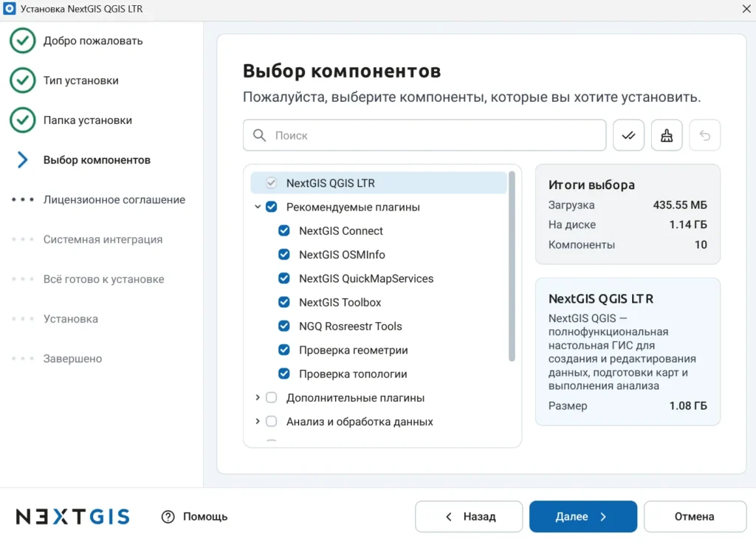This screenshot has height=542, width=756.
Task: Click the green check next to Тип установки
Action: point(22,80)
